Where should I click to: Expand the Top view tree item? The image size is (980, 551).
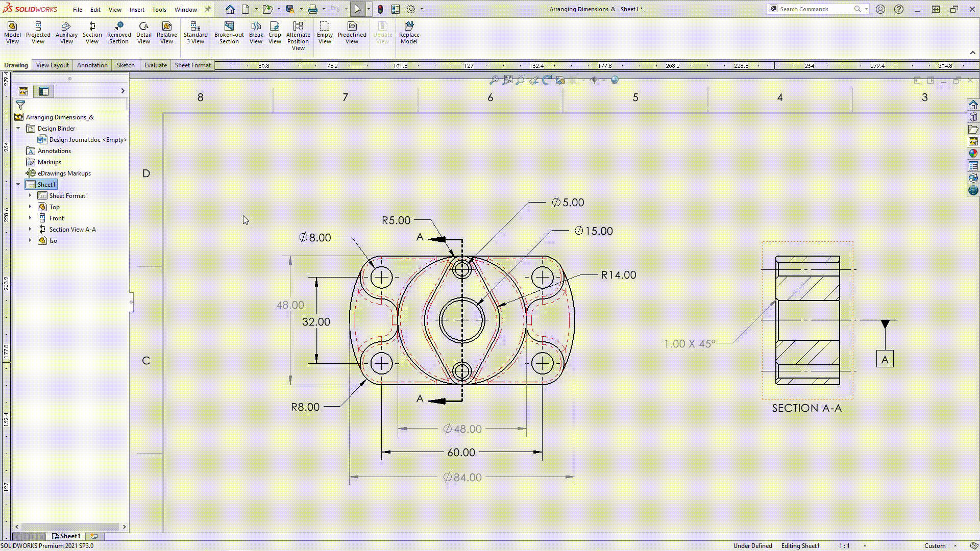[30, 207]
